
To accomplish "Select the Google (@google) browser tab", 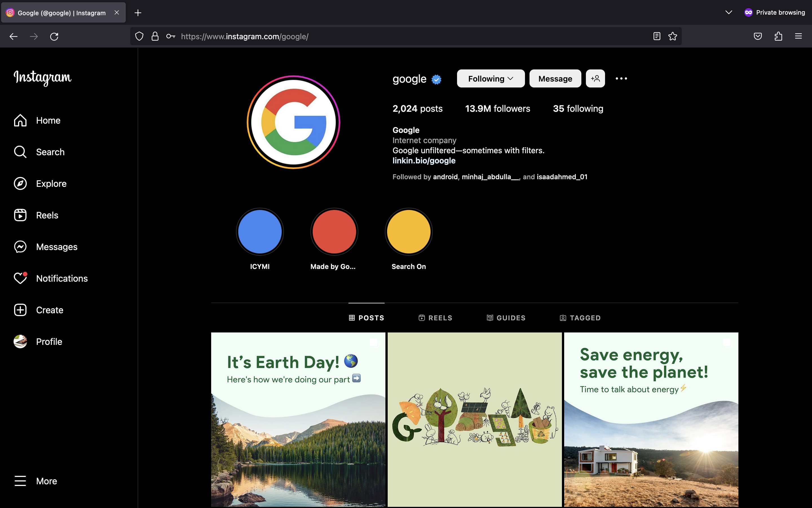I will click(63, 13).
